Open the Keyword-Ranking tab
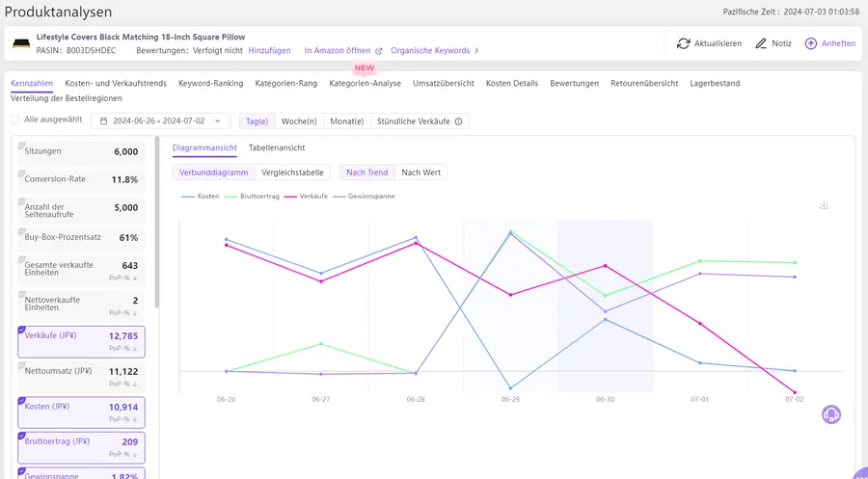 click(x=210, y=84)
